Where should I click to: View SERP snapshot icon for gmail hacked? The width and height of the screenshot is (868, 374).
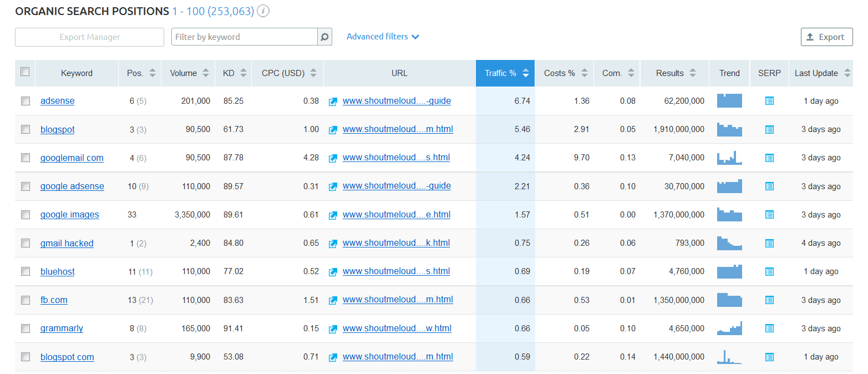(x=769, y=243)
